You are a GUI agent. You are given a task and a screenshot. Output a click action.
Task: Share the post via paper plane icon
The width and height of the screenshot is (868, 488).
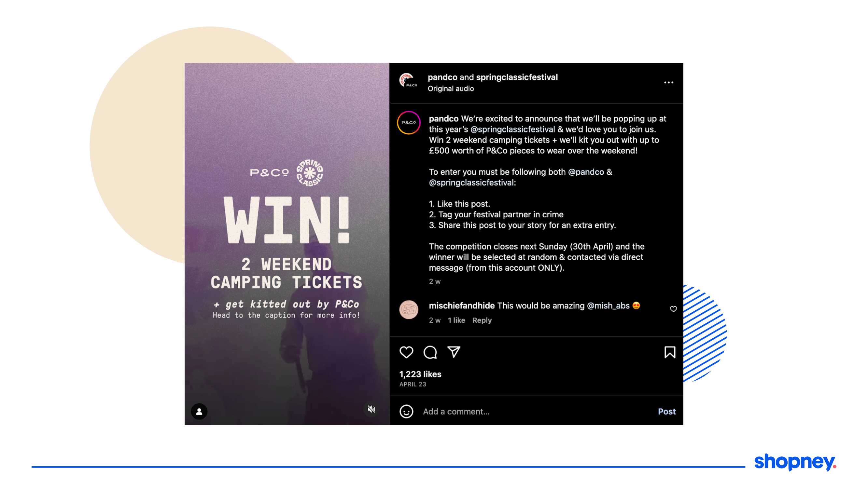click(454, 352)
